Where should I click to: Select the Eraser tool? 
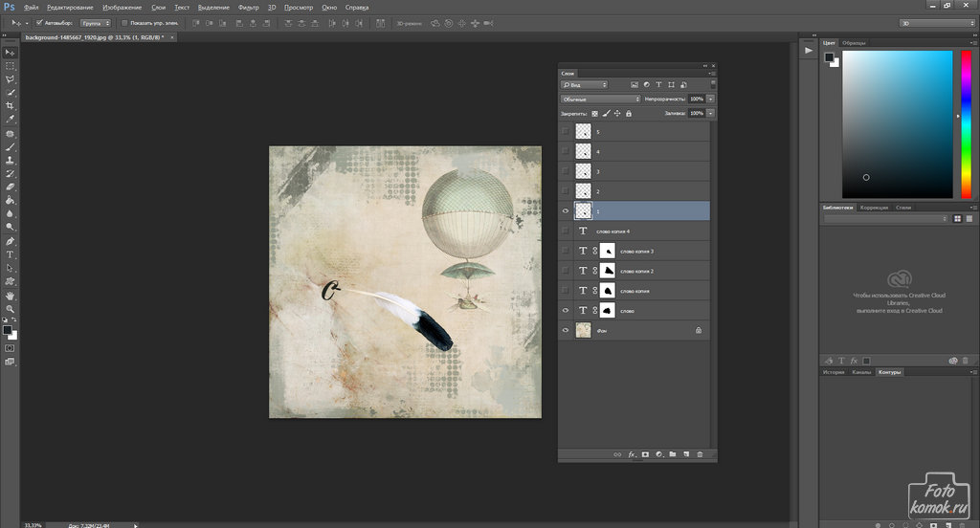tap(10, 187)
